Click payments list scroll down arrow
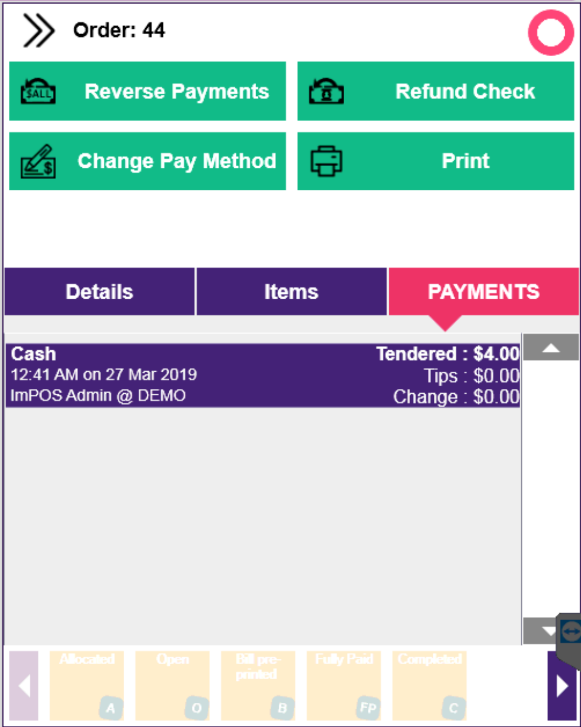581x727 pixels. click(541, 631)
